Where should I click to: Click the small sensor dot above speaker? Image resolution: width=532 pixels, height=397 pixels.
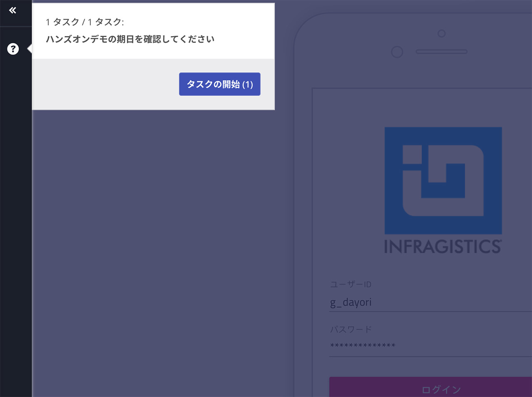[441, 33]
